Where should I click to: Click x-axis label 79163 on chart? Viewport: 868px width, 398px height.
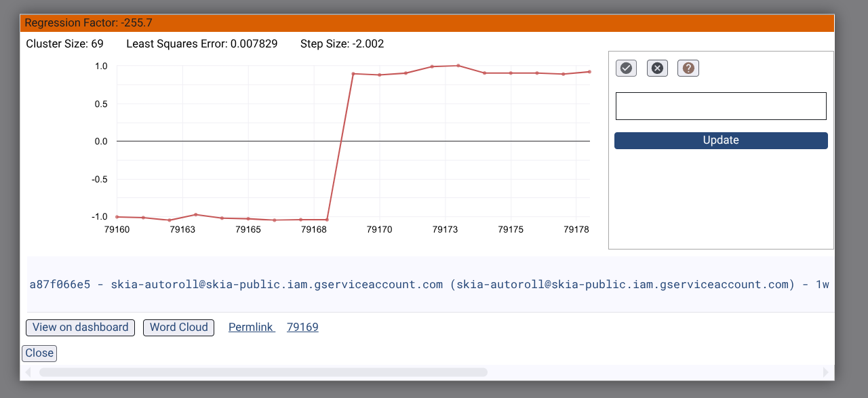182,230
